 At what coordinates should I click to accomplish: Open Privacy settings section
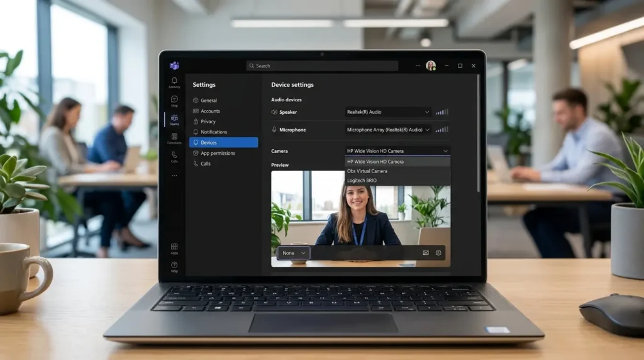click(x=223, y=121)
